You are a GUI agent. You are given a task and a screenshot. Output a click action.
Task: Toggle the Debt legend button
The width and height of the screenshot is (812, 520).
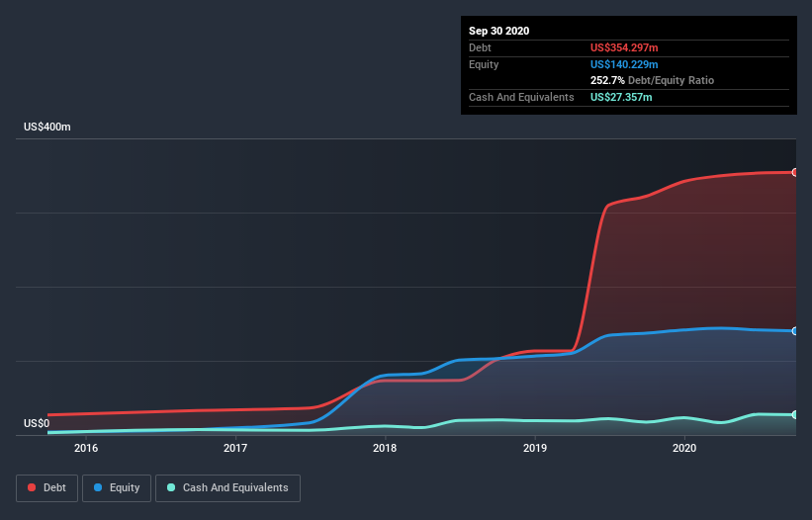[x=47, y=488]
